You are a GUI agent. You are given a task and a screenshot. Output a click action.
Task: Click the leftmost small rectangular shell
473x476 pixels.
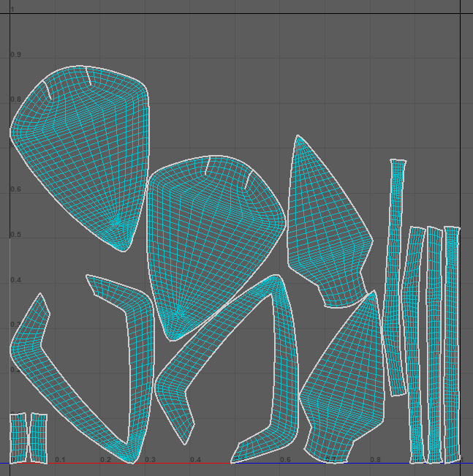click(18, 437)
